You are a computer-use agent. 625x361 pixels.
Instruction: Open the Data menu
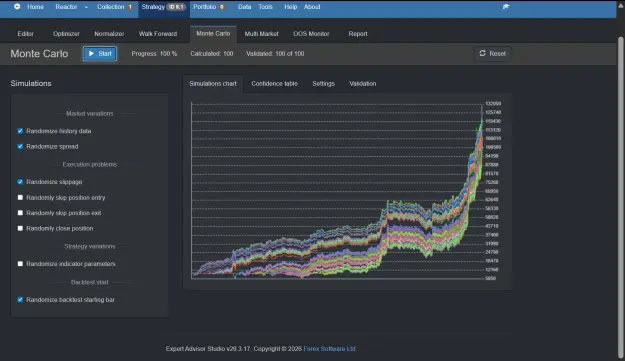coord(244,7)
